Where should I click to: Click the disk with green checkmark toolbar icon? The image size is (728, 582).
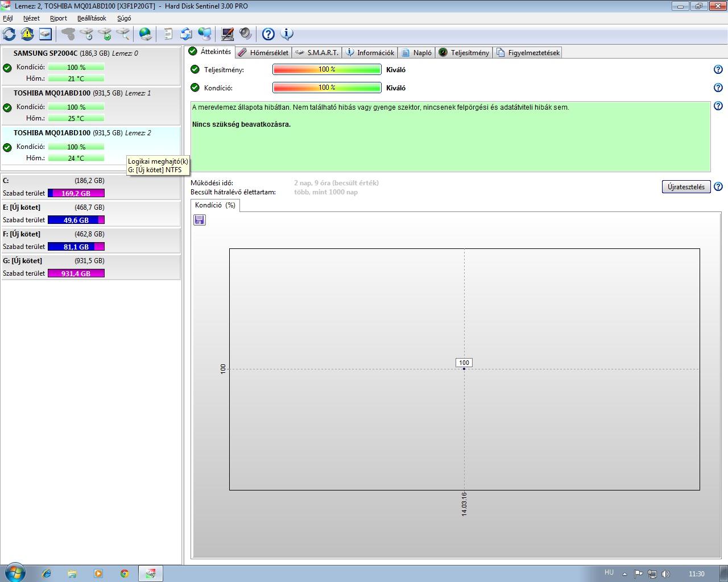point(105,34)
